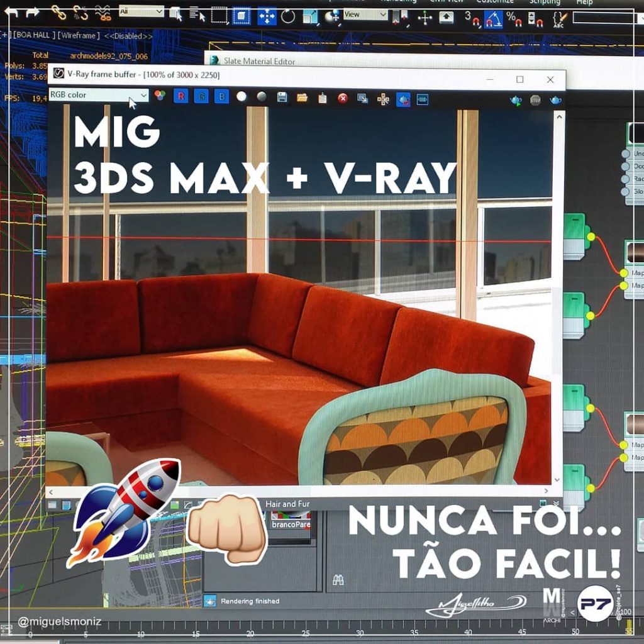Click Link VFB to PDPlayer icon

423,99
